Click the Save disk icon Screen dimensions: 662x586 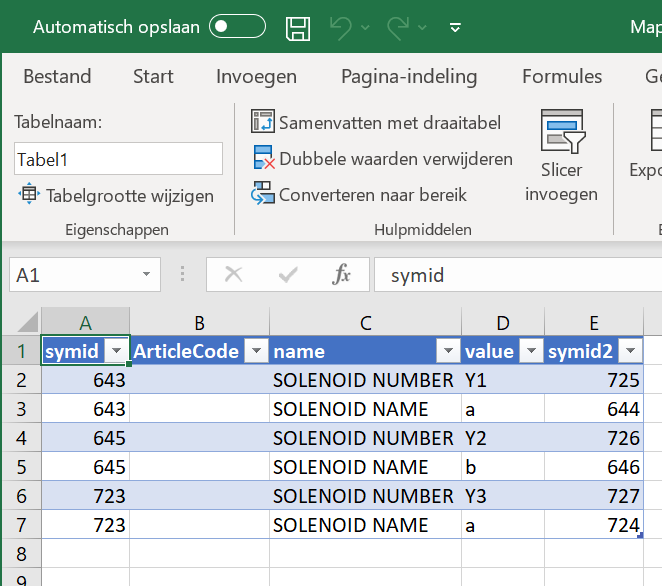pyautogui.click(x=297, y=28)
